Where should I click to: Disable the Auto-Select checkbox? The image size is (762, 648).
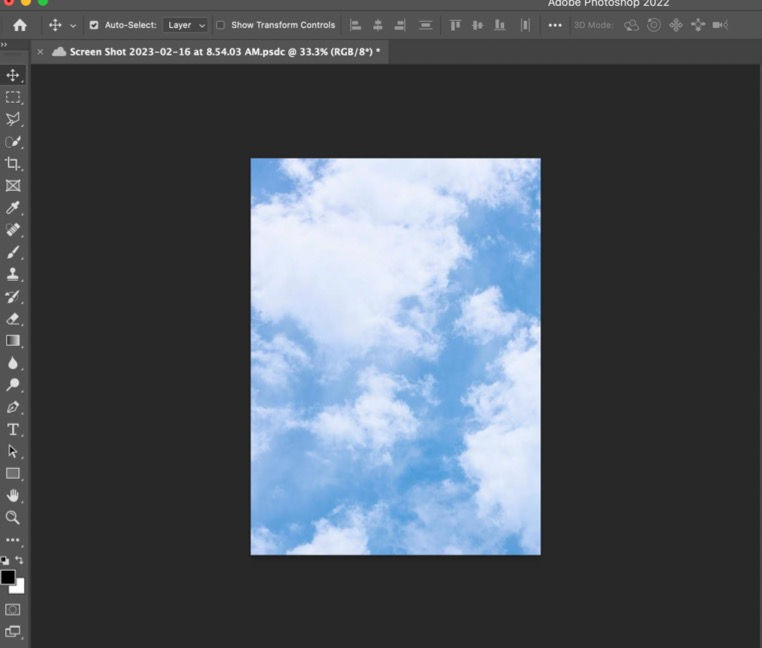94,25
